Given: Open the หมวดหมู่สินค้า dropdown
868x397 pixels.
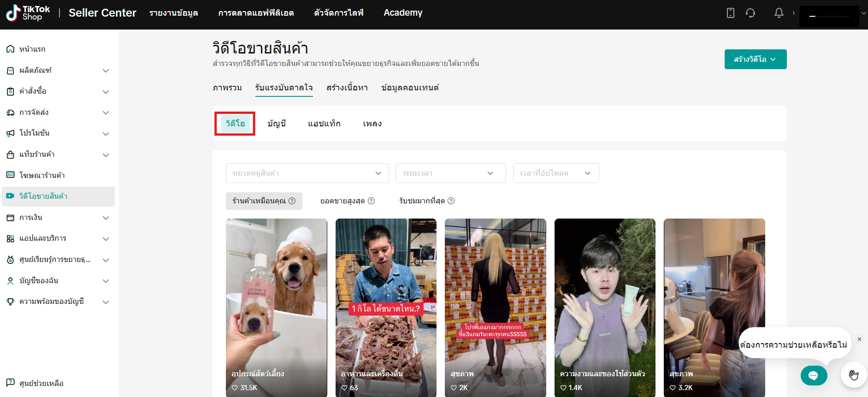Looking at the screenshot, I should (x=307, y=173).
